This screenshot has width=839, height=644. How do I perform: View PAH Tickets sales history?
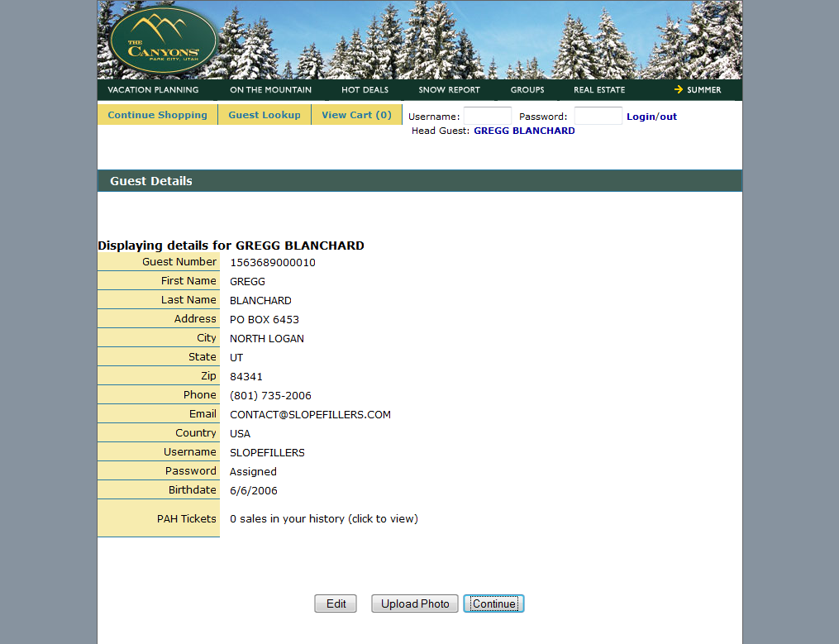tap(323, 519)
